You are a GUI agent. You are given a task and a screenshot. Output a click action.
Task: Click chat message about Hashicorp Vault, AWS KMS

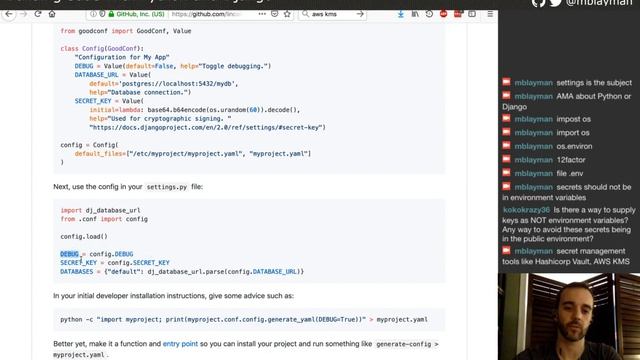point(566,256)
